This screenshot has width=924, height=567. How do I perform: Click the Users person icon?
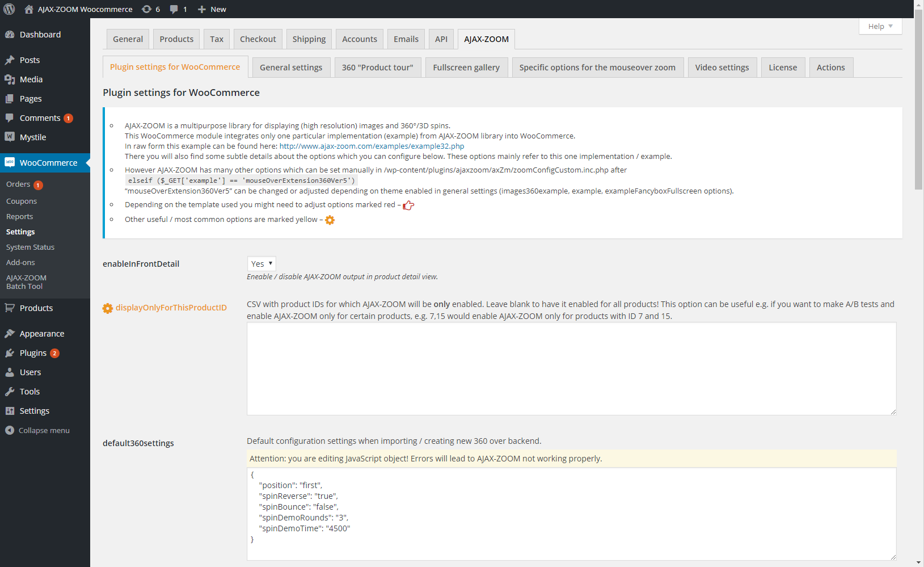[10, 372]
